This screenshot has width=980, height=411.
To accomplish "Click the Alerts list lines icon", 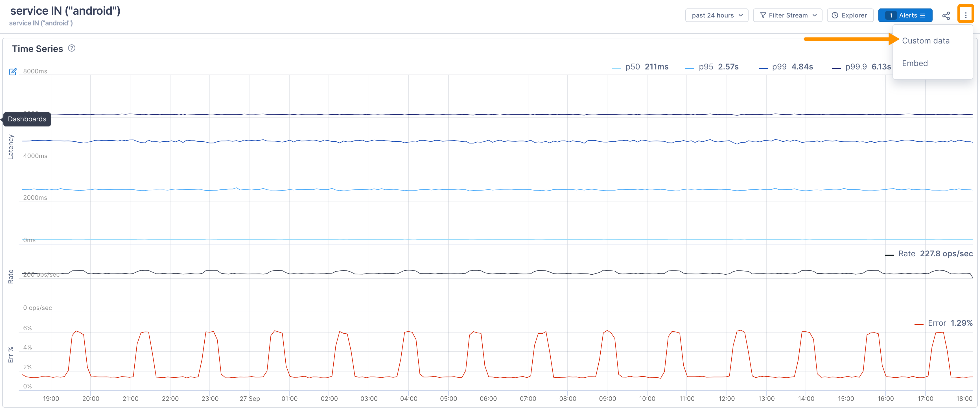I will [922, 16].
